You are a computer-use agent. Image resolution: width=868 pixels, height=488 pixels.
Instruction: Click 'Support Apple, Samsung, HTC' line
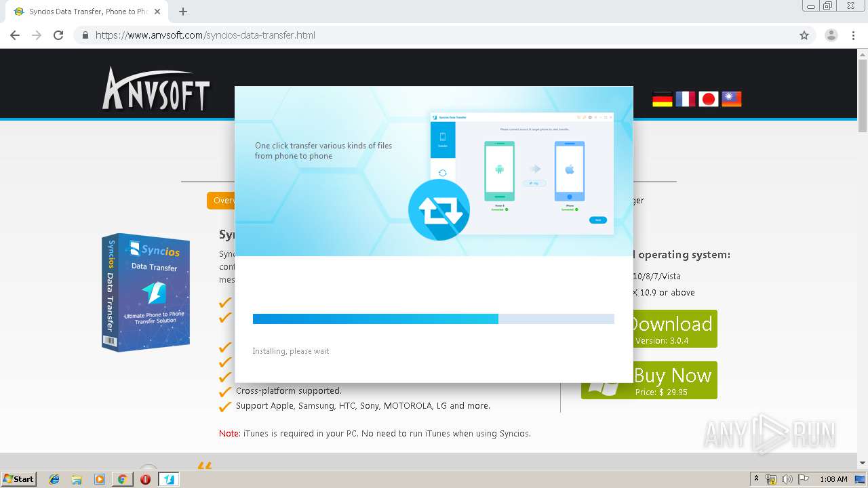coord(363,406)
